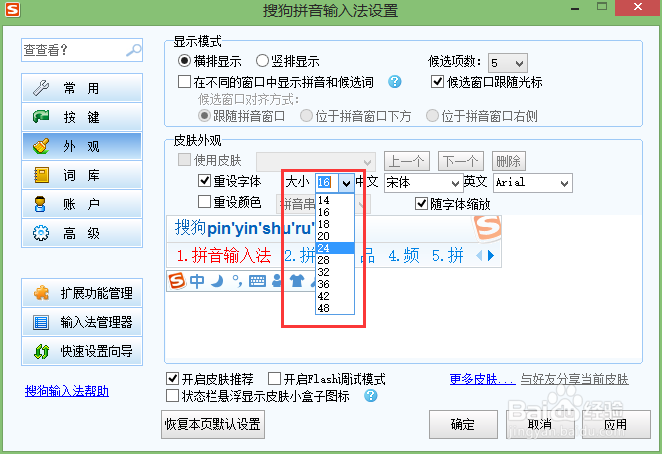Viewport: 662px width, 454px height.
Task: Click Sogou S logo on status bar preview
Action: tap(176, 280)
